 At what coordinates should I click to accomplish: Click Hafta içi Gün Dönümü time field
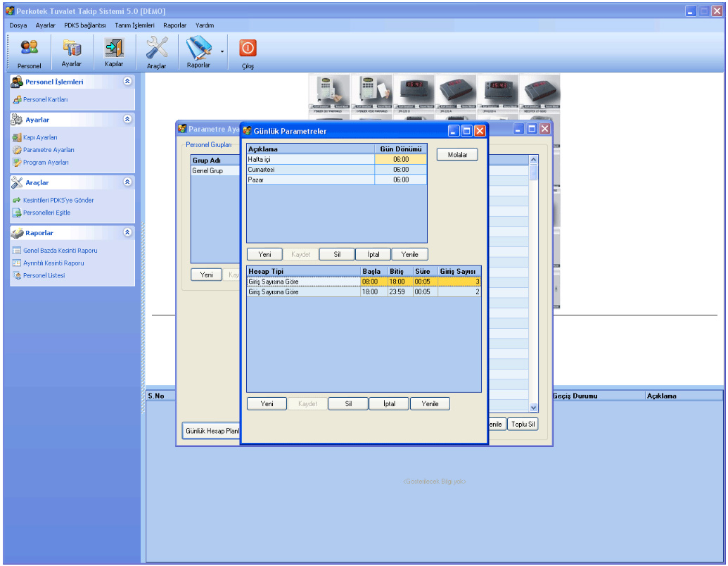pyautogui.click(x=400, y=160)
